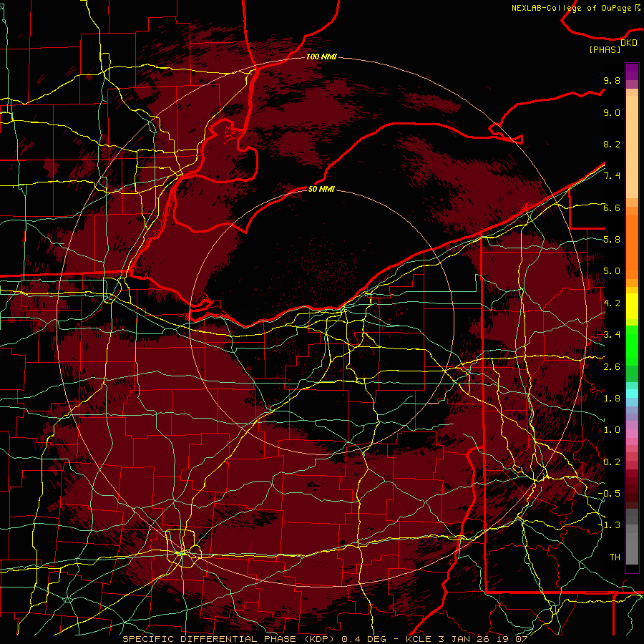Click the 50 NMI range ring label
Viewport: 644px width, 644px height.
(x=321, y=189)
